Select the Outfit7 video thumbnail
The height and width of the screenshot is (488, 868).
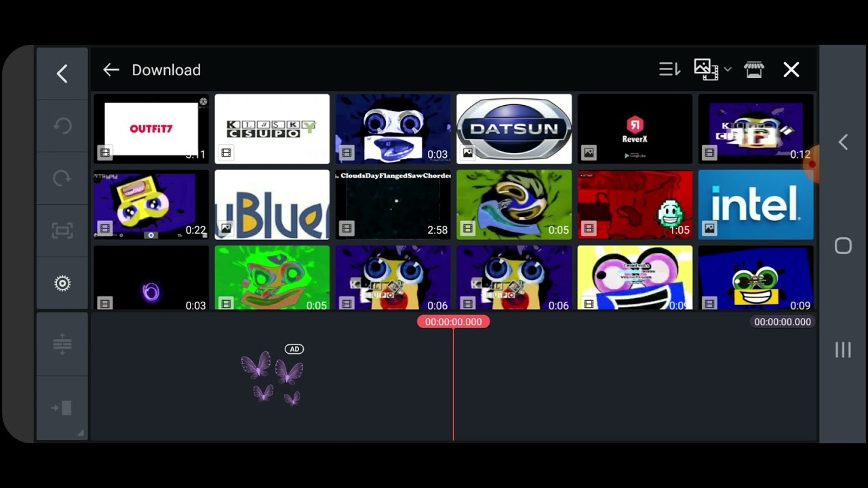tap(151, 129)
